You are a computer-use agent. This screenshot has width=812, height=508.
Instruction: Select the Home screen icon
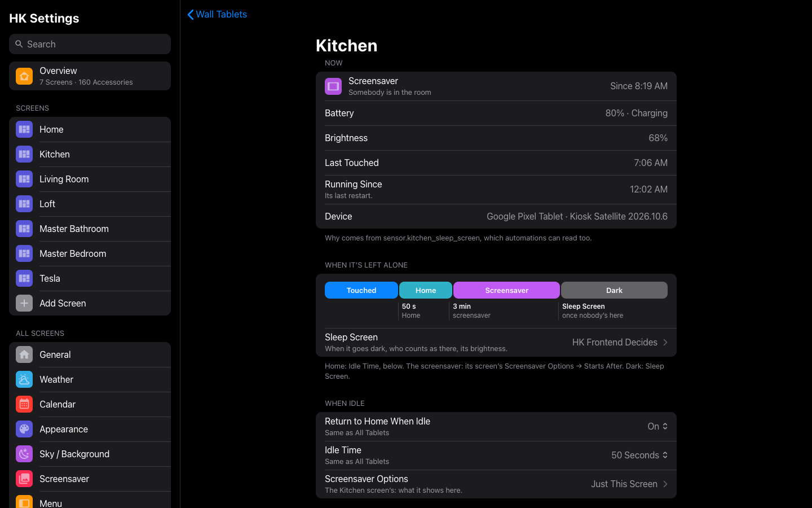(x=24, y=129)
